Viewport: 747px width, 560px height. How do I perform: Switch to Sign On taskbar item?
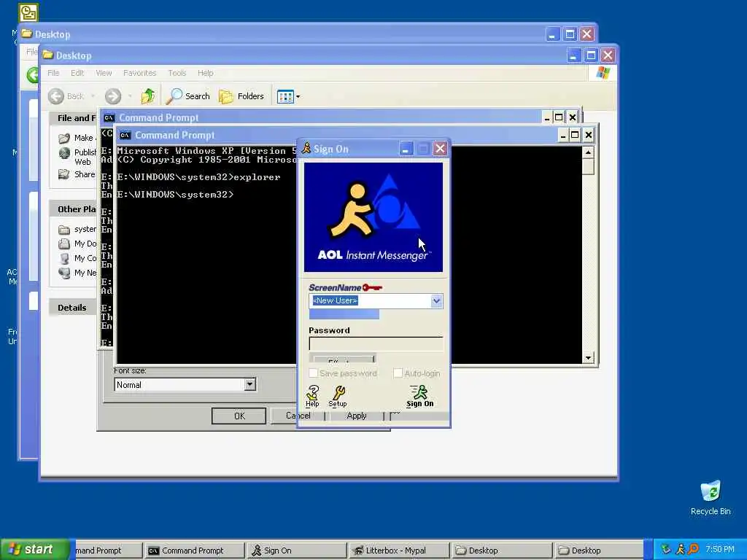pyautogui.click(x=296, y=551)
